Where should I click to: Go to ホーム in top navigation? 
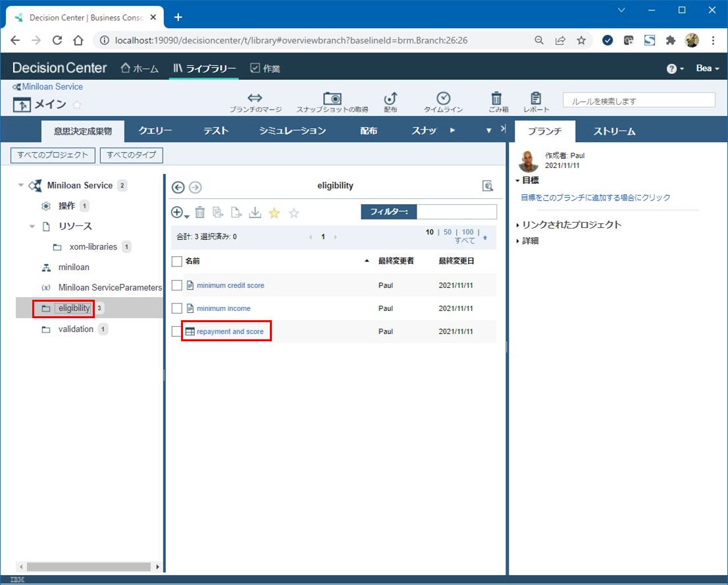[x=140, y=69]
